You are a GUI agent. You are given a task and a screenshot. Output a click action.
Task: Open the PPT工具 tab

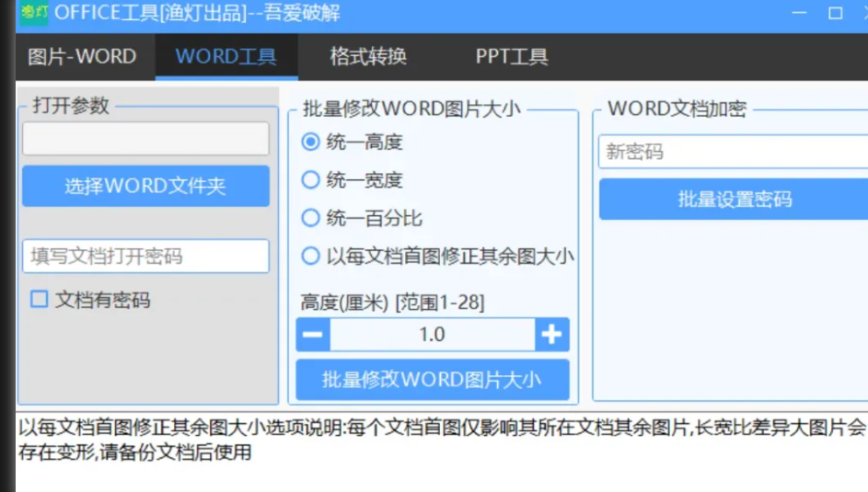pos(512,56)
